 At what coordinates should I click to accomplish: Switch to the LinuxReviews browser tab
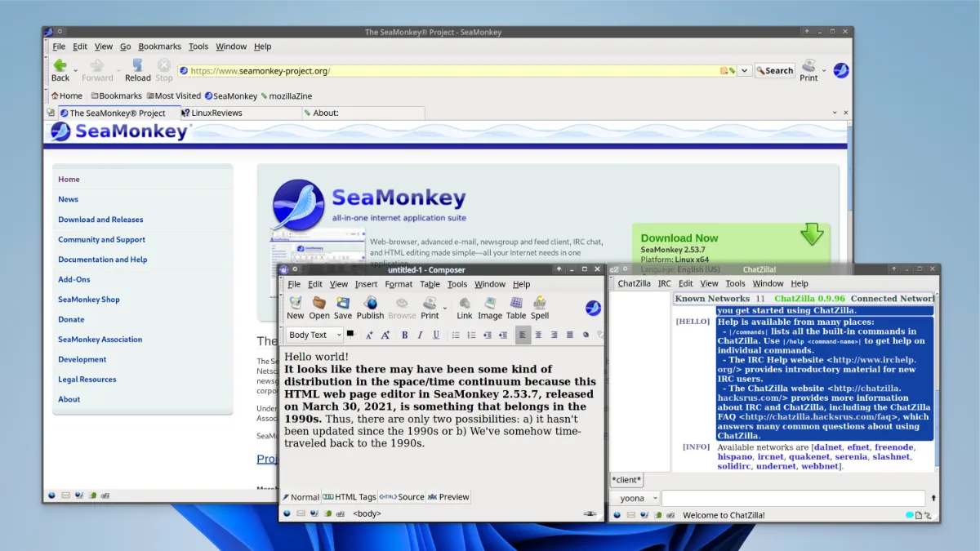pos(216,113)
